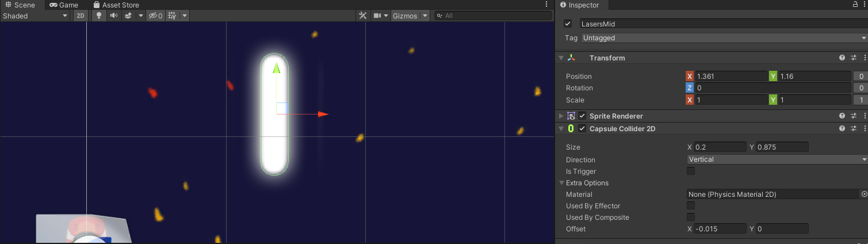Open Material object picker circle
Viewport: 868px width, 244px height.
coord(864,195)
